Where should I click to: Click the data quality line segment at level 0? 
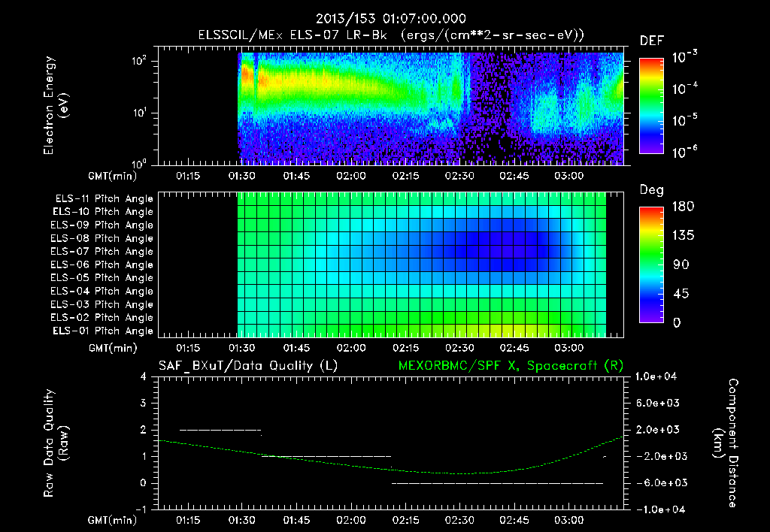497,483
